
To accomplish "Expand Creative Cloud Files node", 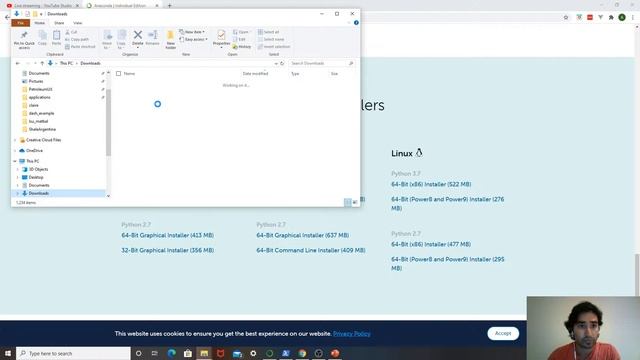I will 16,140.
